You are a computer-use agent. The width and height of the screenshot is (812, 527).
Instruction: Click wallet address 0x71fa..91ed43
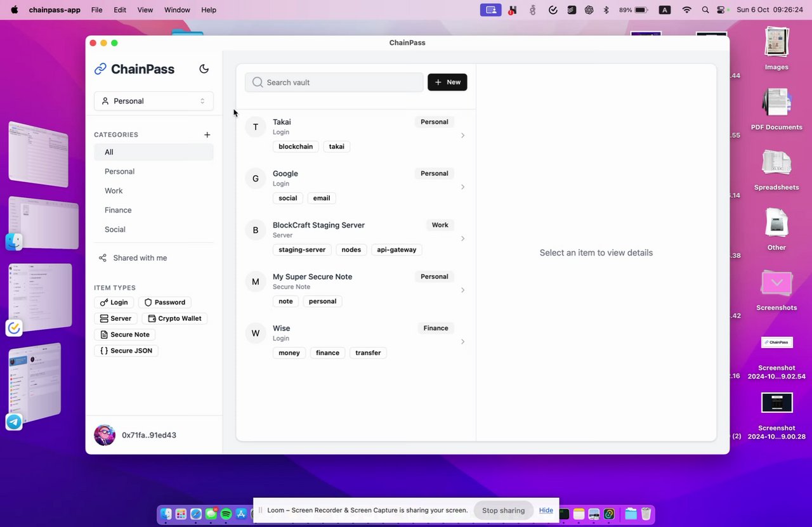coord(149,435)
